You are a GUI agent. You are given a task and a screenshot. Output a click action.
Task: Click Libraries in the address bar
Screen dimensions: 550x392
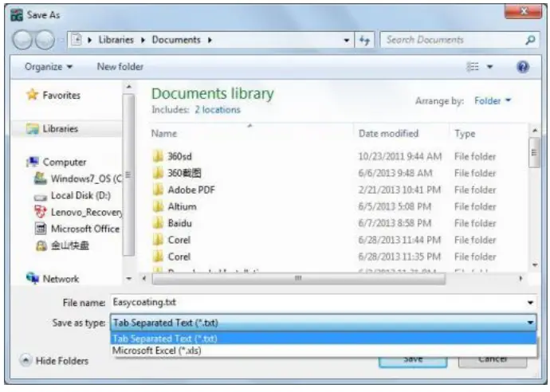(x=116, y=40)
